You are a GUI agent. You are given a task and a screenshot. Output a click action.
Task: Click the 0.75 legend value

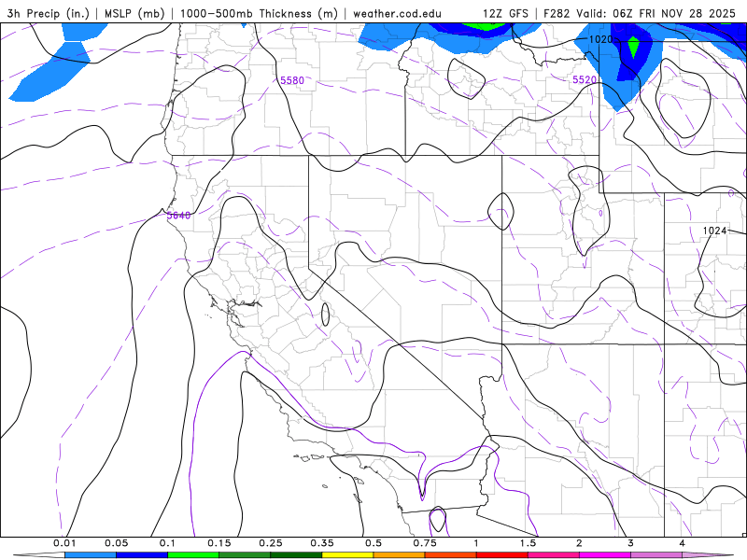(x=425, y=543)
